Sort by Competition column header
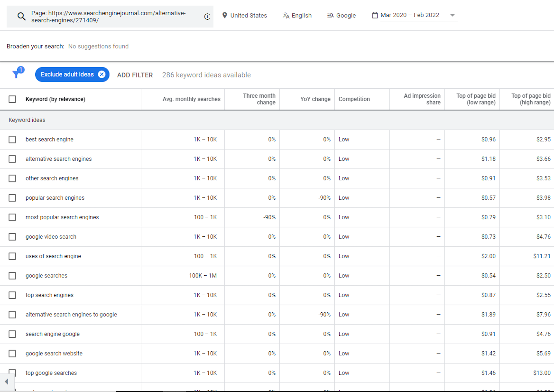 pyautogui.click(x=354, y=99)
